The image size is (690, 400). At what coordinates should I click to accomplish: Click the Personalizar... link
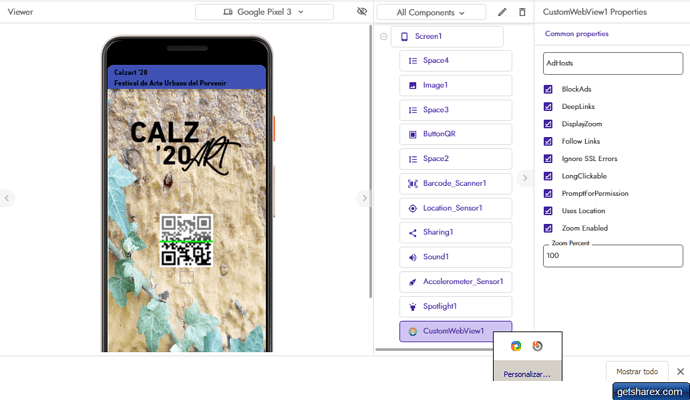click(527, 374)
